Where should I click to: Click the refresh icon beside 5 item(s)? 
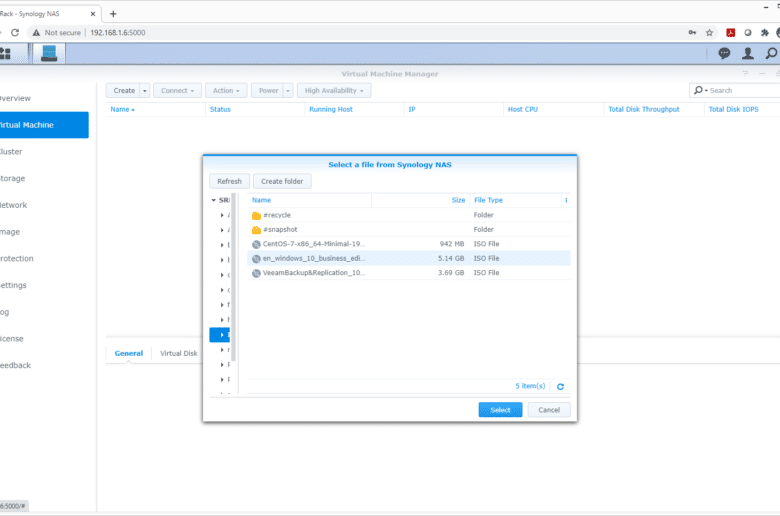[560, 387]
